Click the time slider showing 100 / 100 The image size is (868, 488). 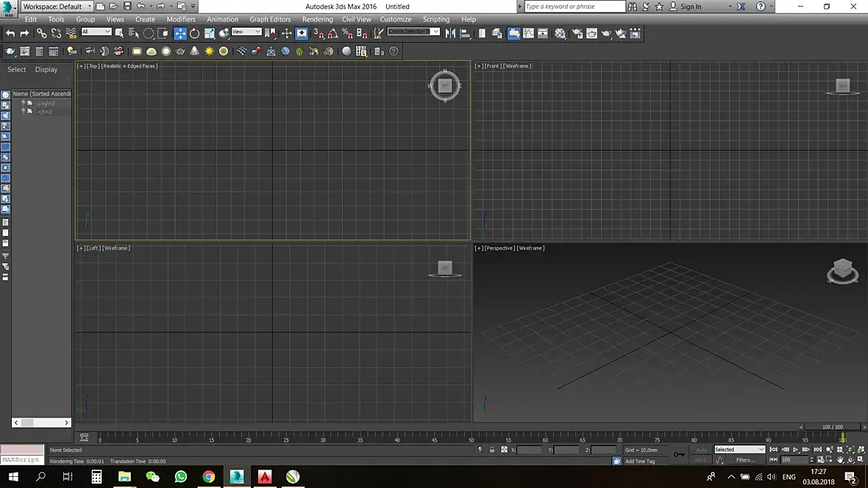pyautogui.click(x=832, y=427)
